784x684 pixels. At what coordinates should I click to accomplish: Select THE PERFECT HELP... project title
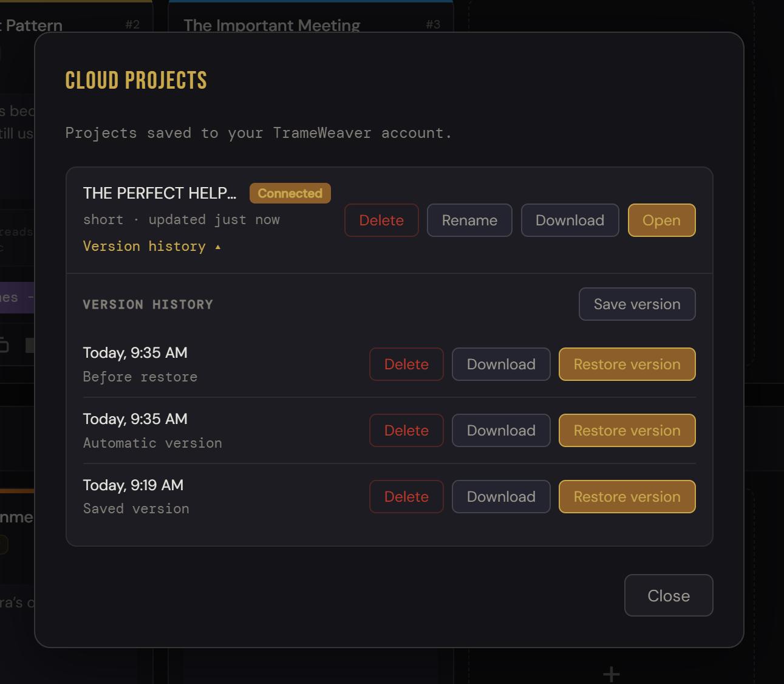(160, 193)
